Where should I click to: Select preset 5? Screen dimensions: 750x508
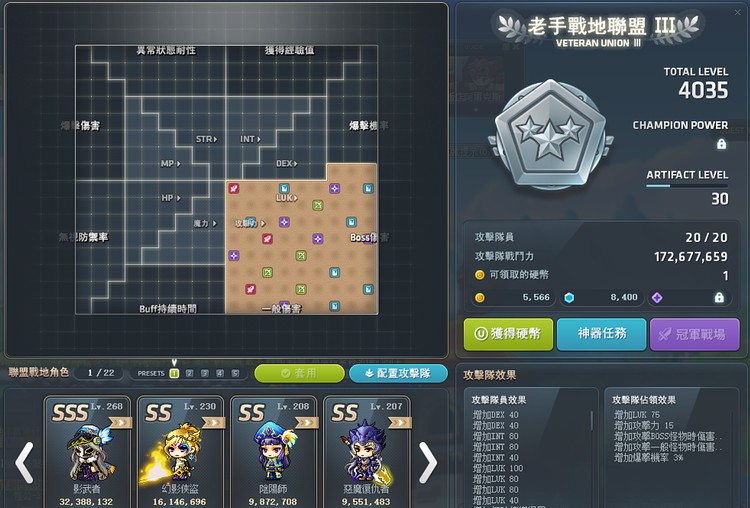235,373
